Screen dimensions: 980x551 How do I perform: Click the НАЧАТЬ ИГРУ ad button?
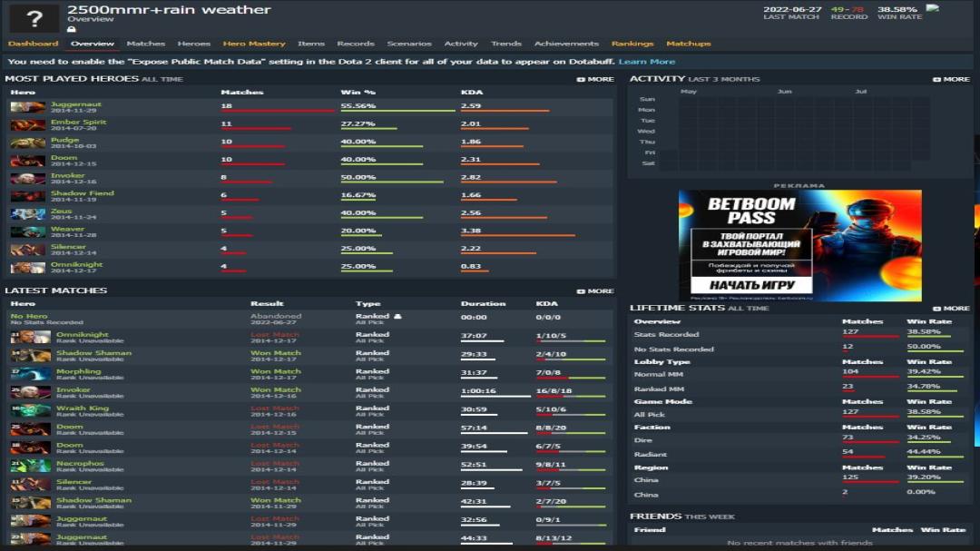[752, 285]
